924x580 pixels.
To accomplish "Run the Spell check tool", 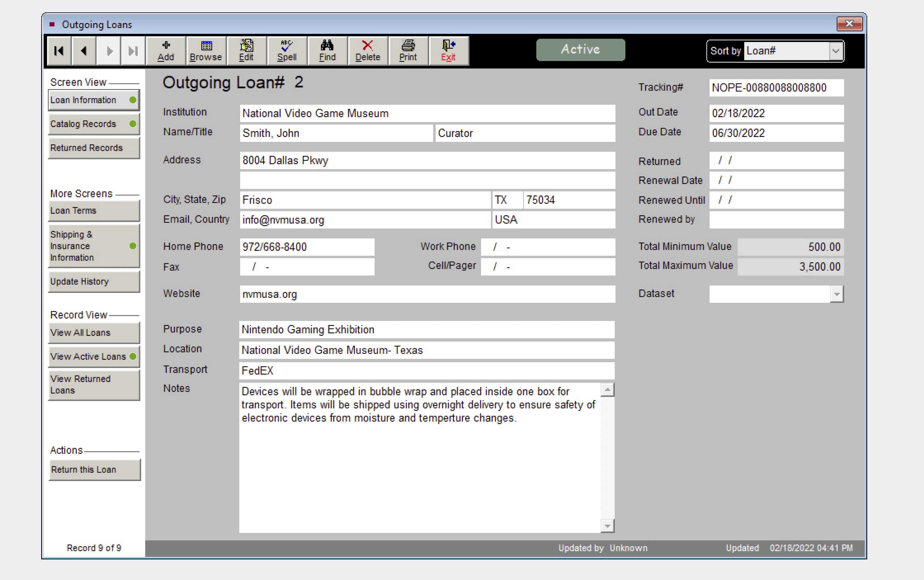I will point(287,51).
